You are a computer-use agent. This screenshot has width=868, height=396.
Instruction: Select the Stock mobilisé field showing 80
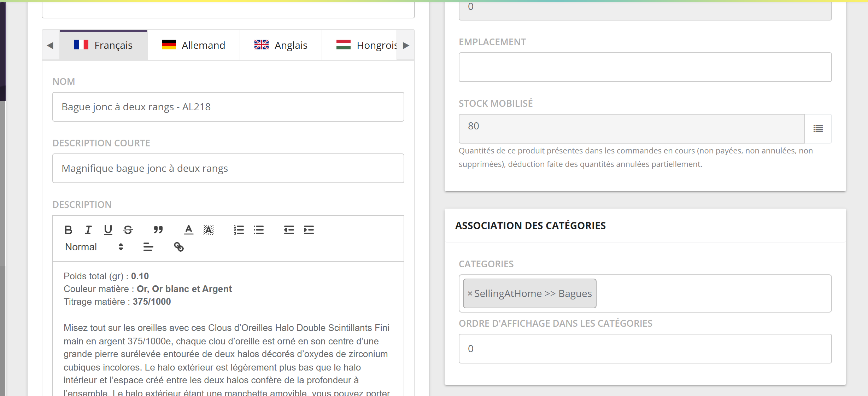pyautogui.click(x=632, y=129)
